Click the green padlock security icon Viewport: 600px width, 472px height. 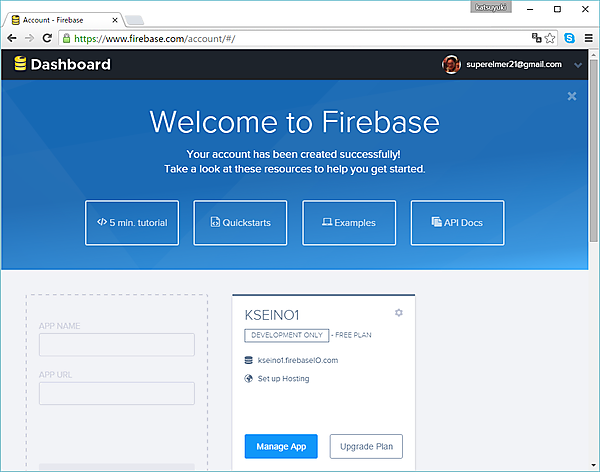[x=67, y=38]
